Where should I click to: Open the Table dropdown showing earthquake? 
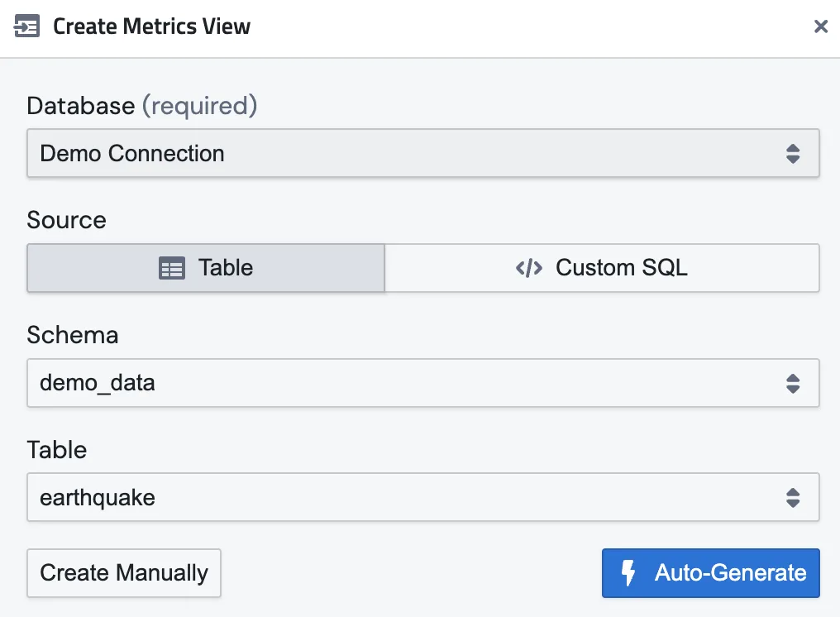pos(423,497)
